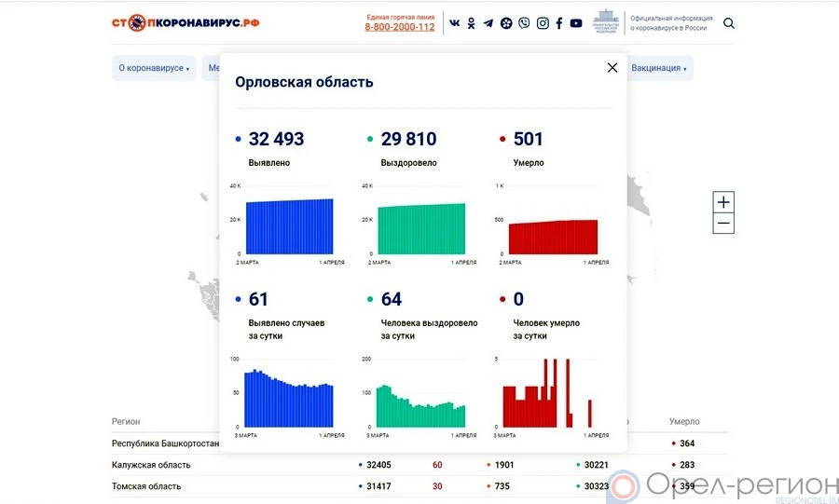
Task: Expand the 'Вакцинация' dropdown menu
Action: [658, 68]
